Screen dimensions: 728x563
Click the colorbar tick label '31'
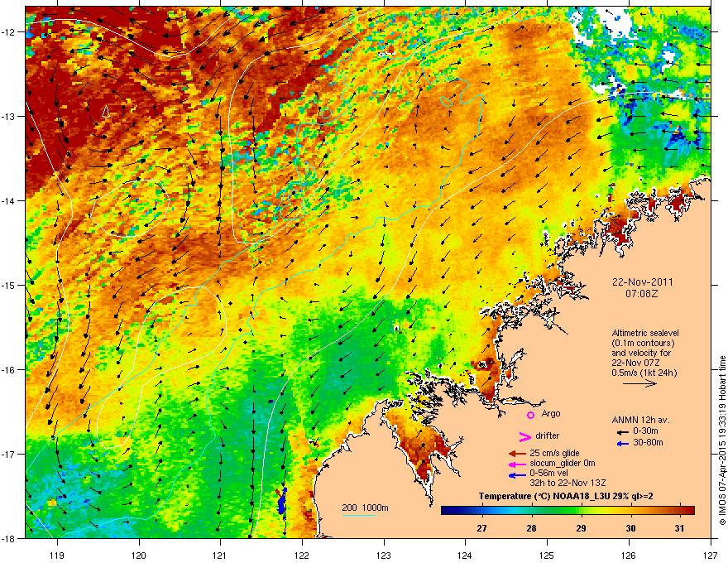point(680,528)
